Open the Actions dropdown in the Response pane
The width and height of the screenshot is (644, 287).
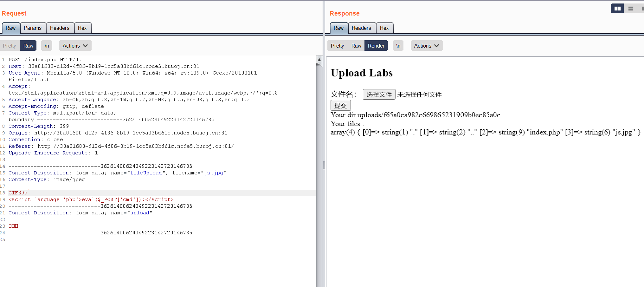click(427, 46)
